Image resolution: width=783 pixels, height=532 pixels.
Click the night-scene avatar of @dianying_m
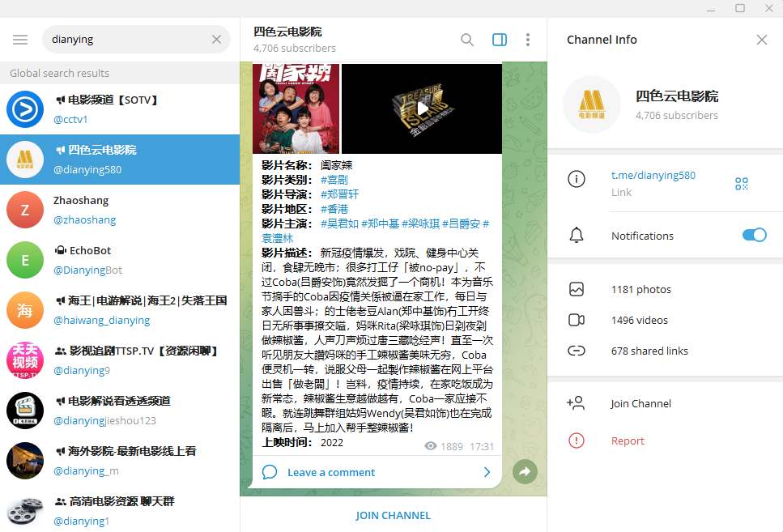(25, 461)
